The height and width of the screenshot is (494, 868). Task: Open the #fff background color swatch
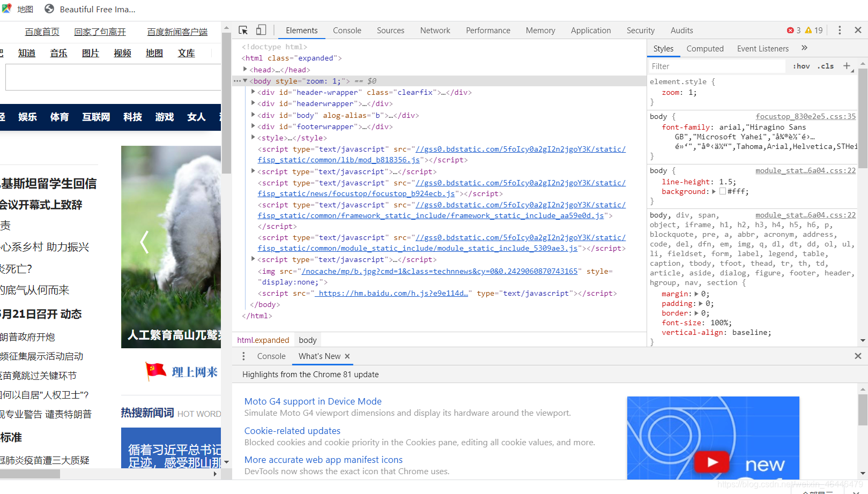(x=723, y=191)
